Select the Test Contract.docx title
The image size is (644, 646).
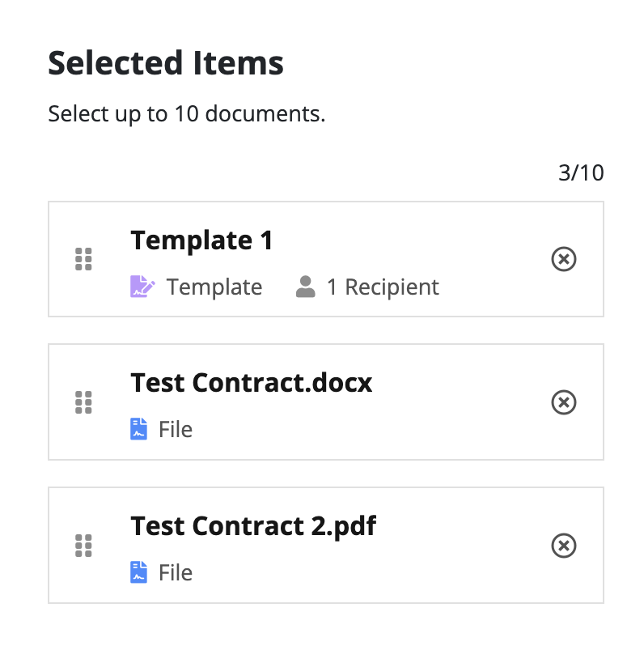252,383
